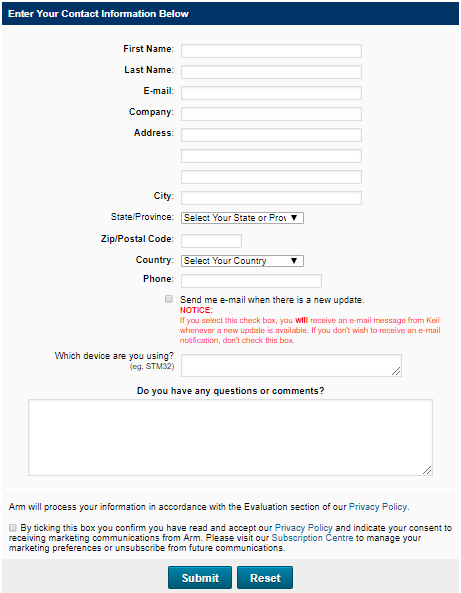Image resolution: width=461 pixels, height=593 pixels.
Task: Click the First Name input field
Action: [x=271, y=51]
